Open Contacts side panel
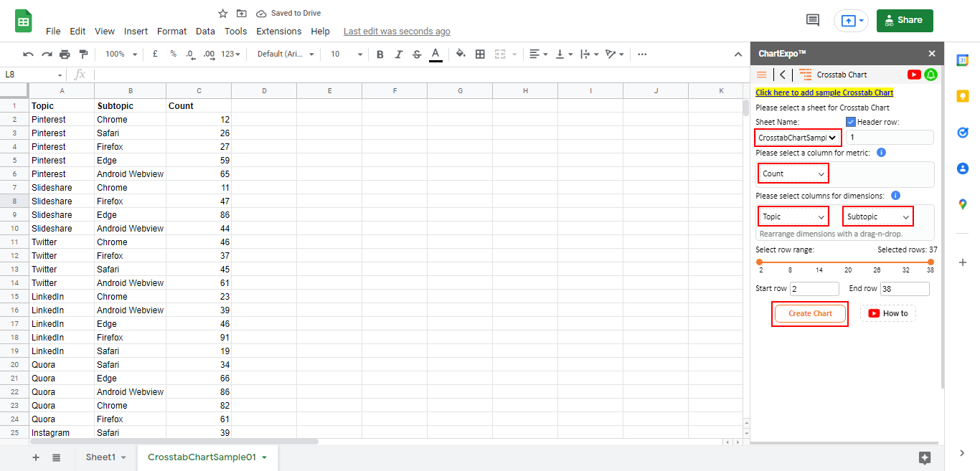Screen dimensions: 980x471 tap(963, 168)
